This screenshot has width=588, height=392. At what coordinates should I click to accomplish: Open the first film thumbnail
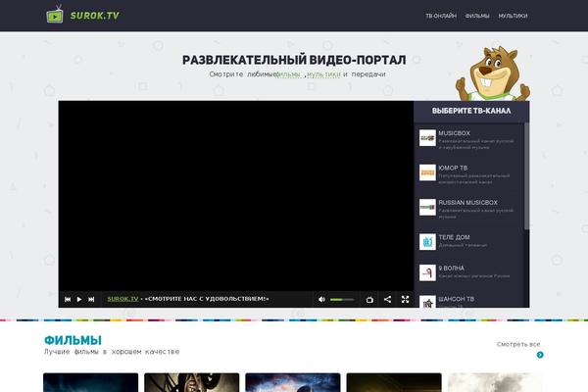pos(90,382)
